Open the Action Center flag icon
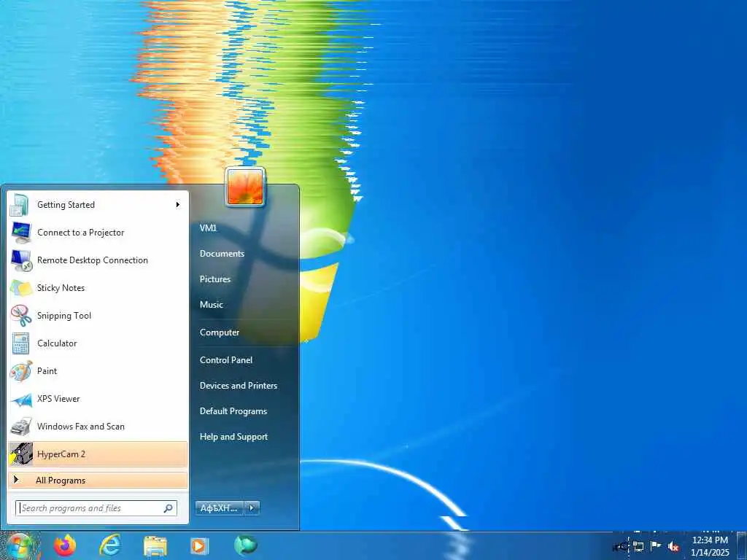The image size is (747, 560). (x=656, y=546)
